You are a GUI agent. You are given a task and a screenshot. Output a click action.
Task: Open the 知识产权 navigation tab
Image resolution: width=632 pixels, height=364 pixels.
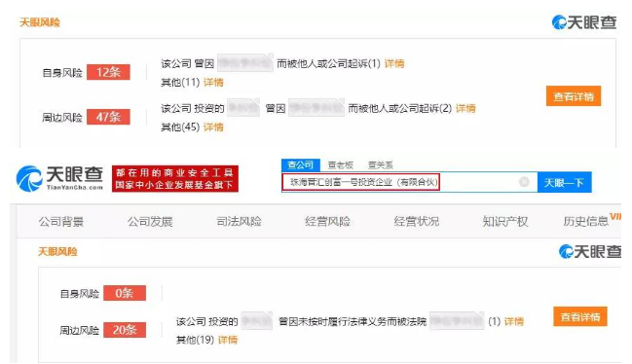click(x=505, y=222)
